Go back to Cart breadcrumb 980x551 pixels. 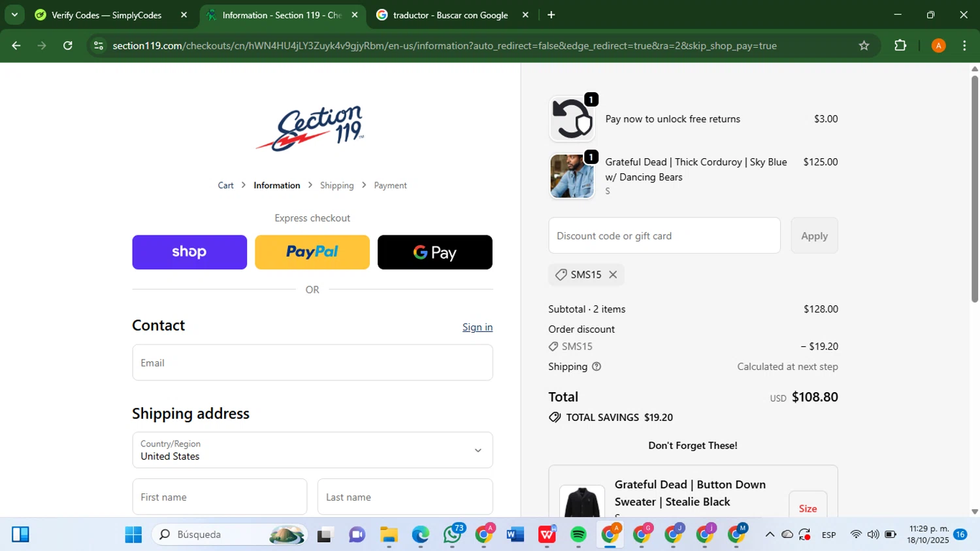pyautogui.click(x=225, y=186)
